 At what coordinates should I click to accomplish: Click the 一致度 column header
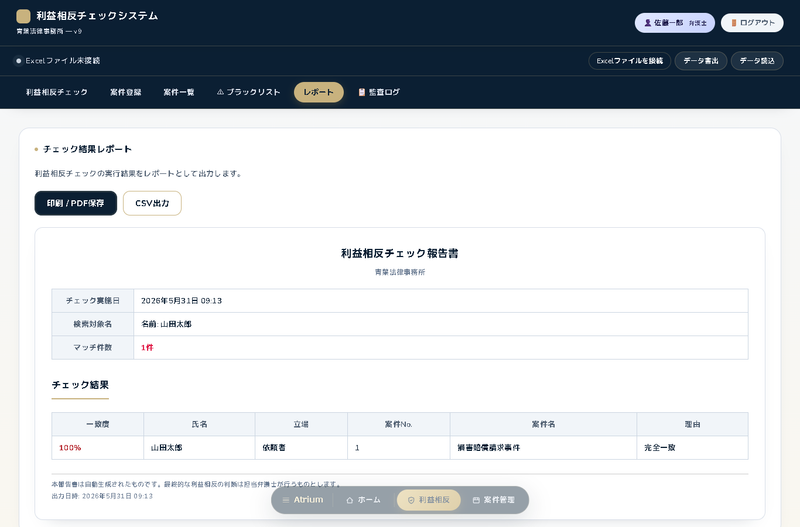pos(97,424)
